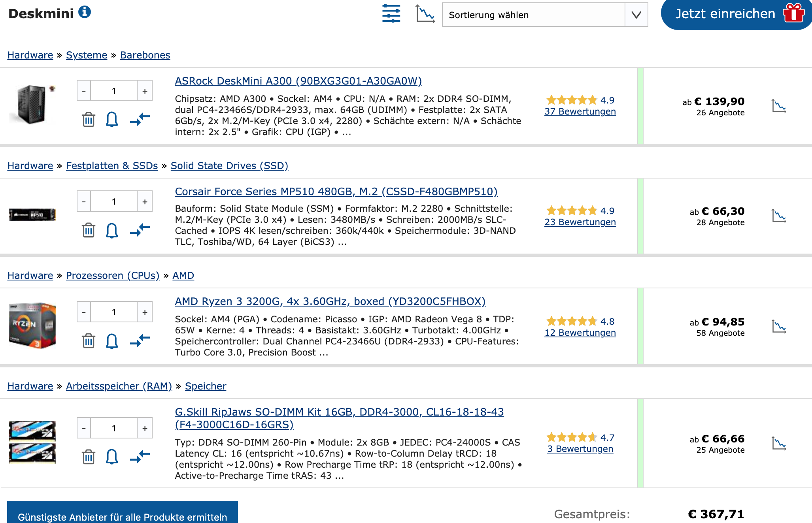The image size is (812, 523).
Task: Open Solid State Drives (SSD) breadcrumb
Action: coord(229,166)
